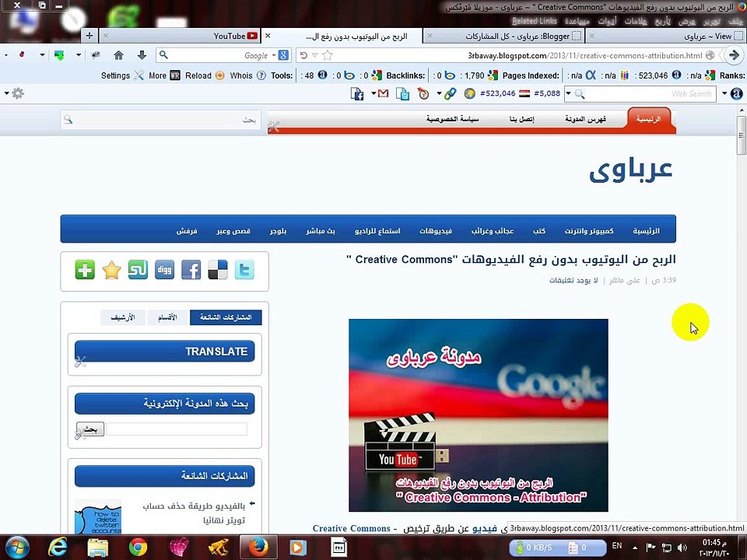This screenshot has height=560, width=747.
Task: Click the Wayback clock icon in toolbar
Action: 423,94
